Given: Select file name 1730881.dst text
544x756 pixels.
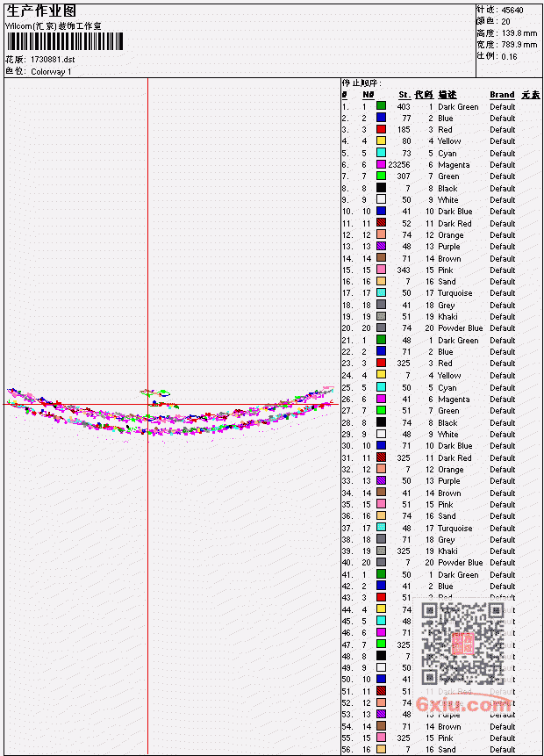Looking at the screenshot, I should click(53, 60).
